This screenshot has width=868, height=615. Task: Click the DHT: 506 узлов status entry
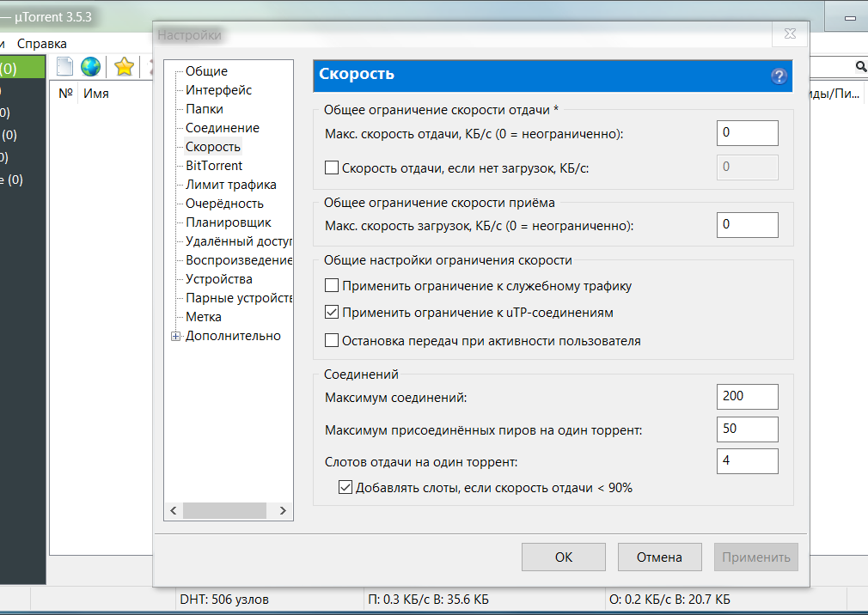(224, 599)
